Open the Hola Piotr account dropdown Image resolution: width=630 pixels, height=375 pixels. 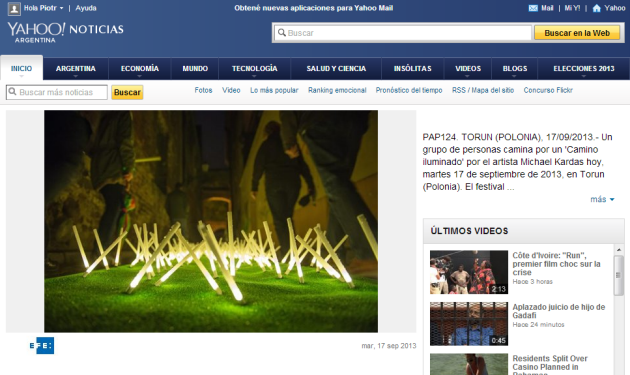[x=43, y=8]
